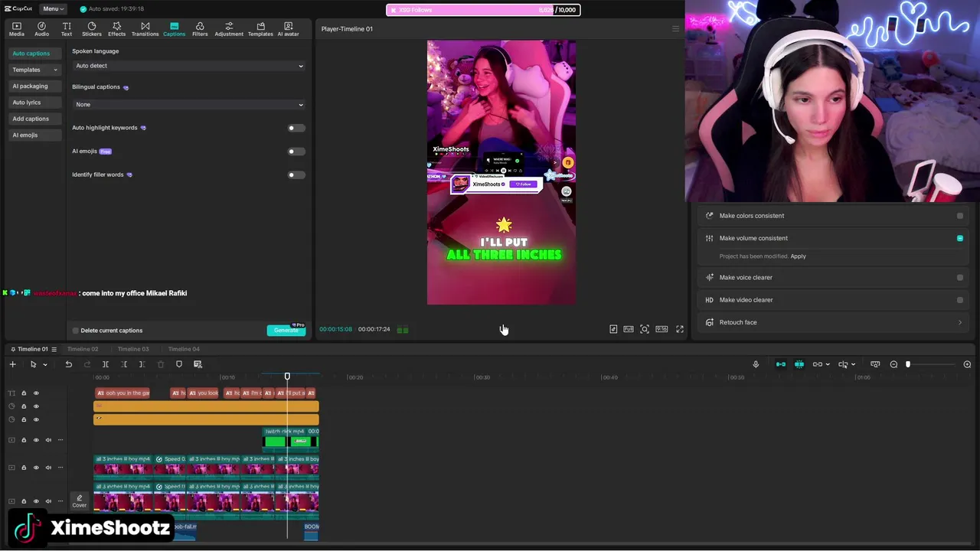Open the preview axis dropdown arrow
This screenshot has height=551, width=980.
pyautogui.click(x=853, y=364)
